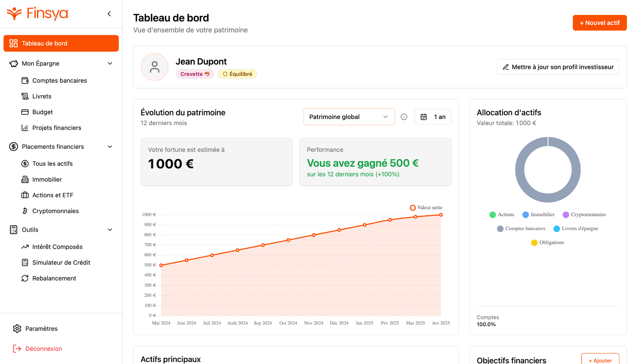Click the shield icon on Équilibré badge

click(225, 74)
